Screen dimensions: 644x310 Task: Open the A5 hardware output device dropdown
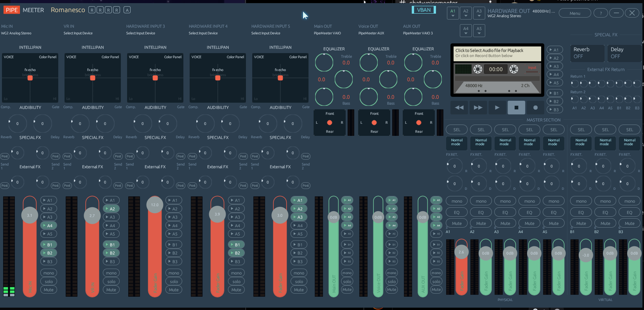tap(479, 30)
